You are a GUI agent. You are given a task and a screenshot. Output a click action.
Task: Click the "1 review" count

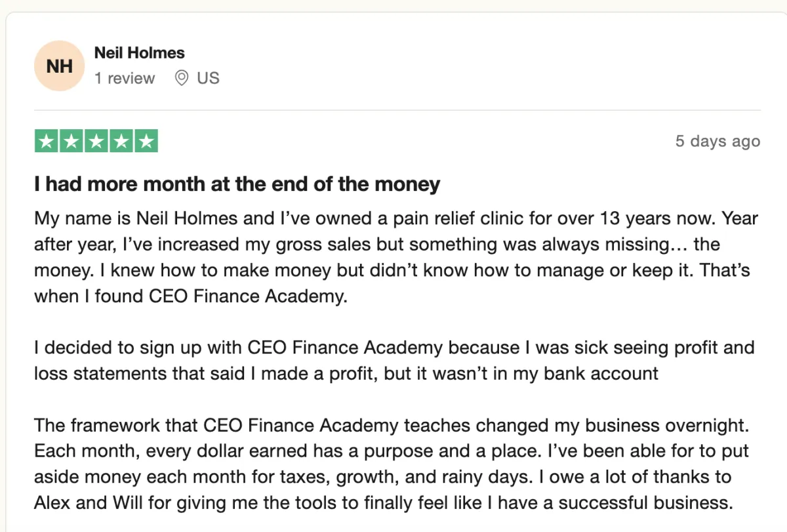point(125,78)
